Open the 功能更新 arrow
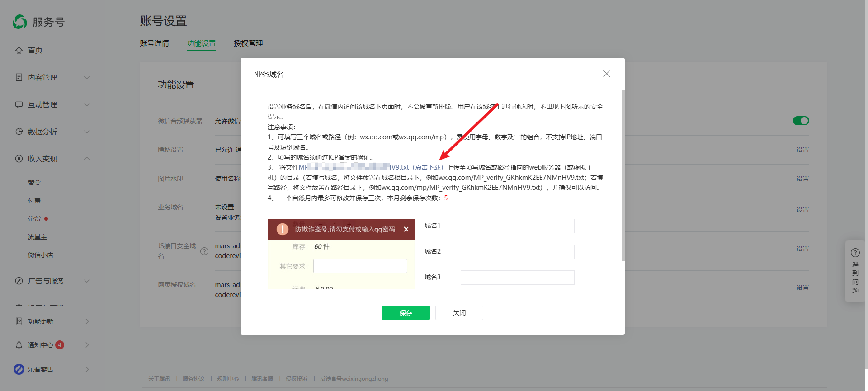Viewport: 868px width, 391px height. point(87,321)
